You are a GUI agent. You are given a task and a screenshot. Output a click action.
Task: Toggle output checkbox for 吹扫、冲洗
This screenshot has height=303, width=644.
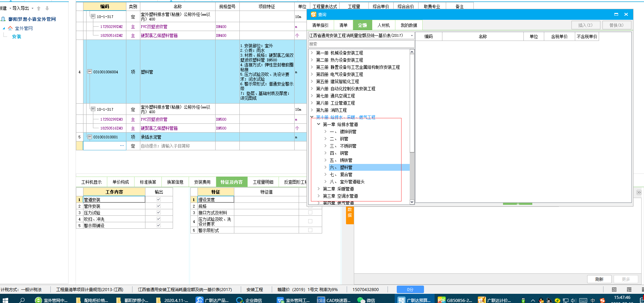pyautogui.click(x=159, y=219)
